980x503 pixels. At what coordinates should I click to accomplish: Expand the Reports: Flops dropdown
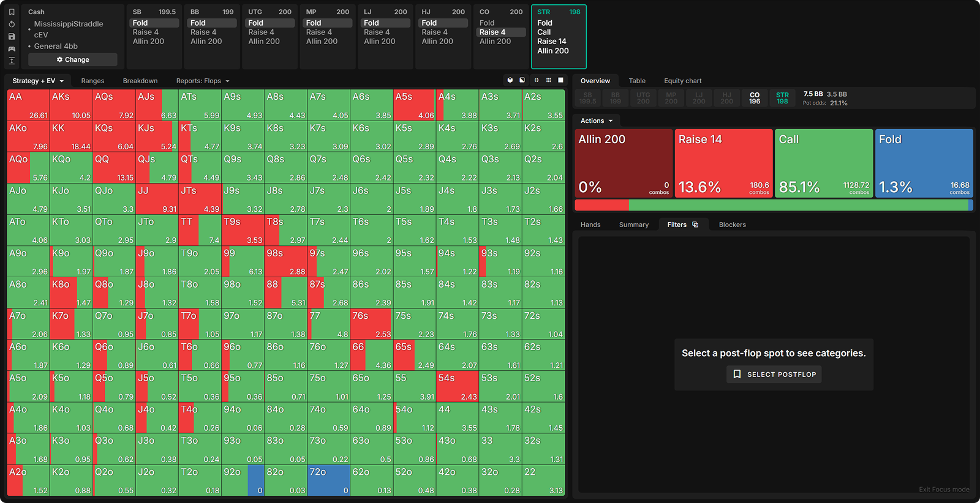tap(203, 81)
